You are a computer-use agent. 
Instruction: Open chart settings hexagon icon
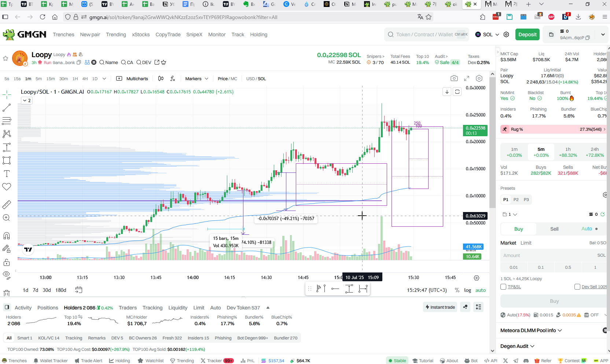[x=479, y=78]
